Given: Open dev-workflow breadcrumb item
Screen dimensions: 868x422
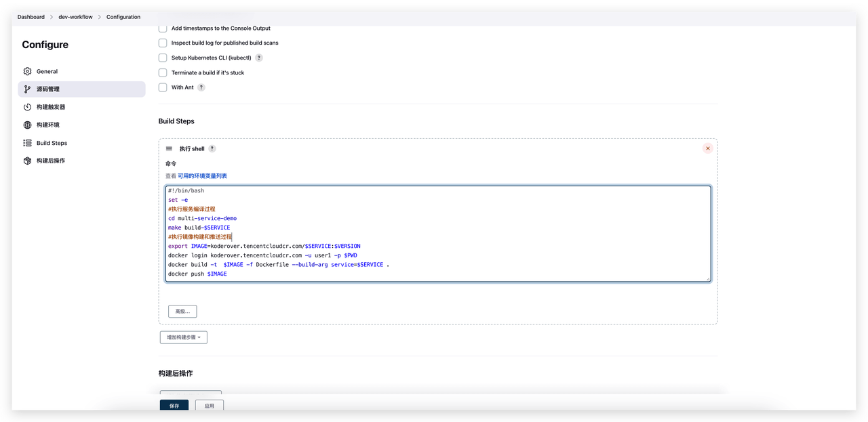Looking at the screenshot, I should click(x=75, y=17).
